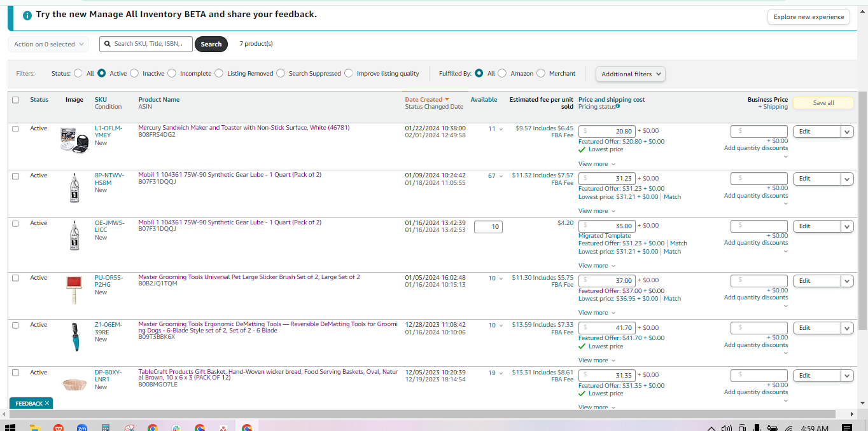Open SKU link Z1-06EM-39RE
Screen dimensions: 868x431
coord(108,328)
